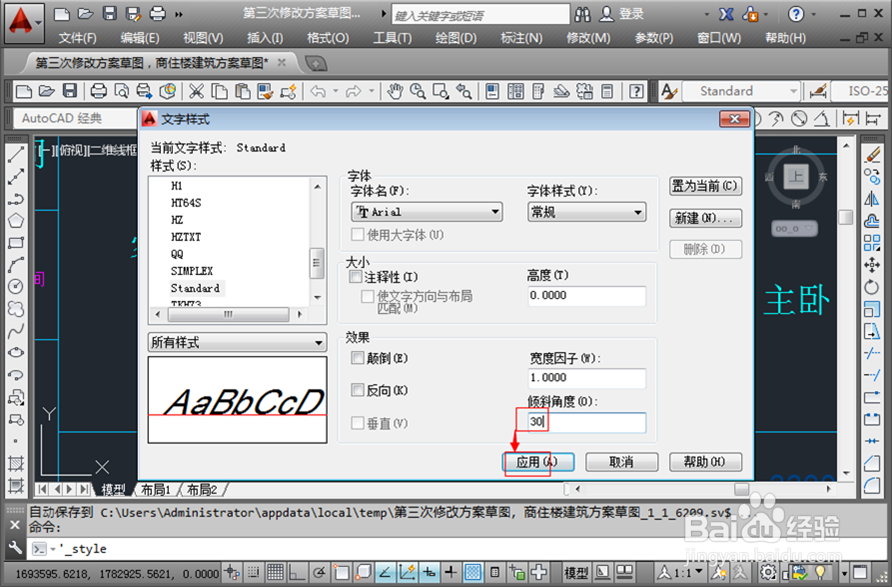
Task: Switch to the 布局2 layout tab
Action: (202, 489)
